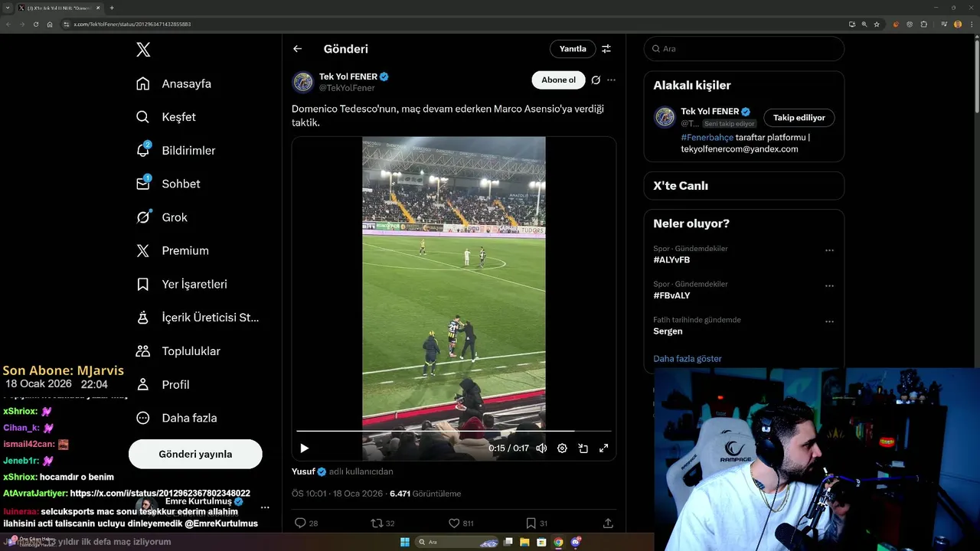Bookmark this page star icon
This screenshot has width=980, height=551.
coord(877,24)
